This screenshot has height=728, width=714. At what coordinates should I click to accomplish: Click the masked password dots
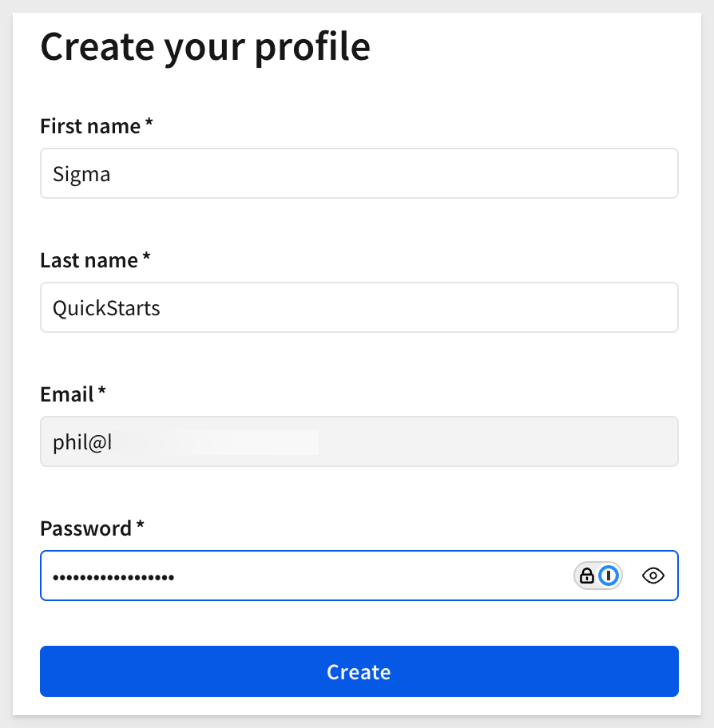pyautogui.click(x=113, y=578)
